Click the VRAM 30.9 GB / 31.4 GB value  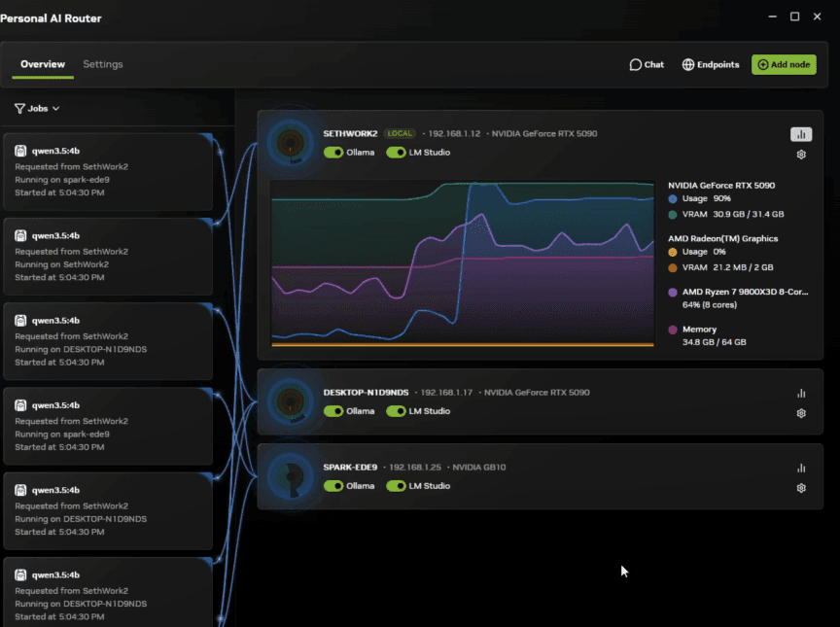(749, 214)
